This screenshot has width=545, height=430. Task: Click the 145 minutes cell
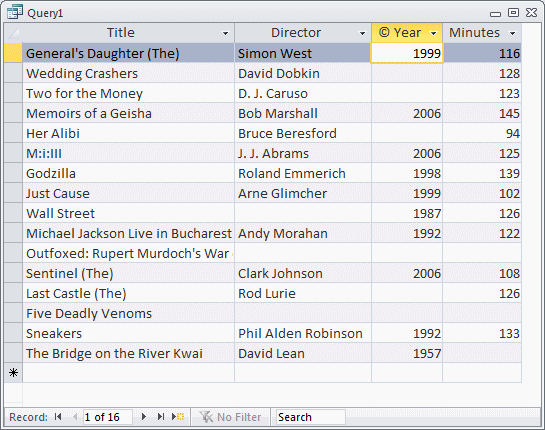(482, 113)
